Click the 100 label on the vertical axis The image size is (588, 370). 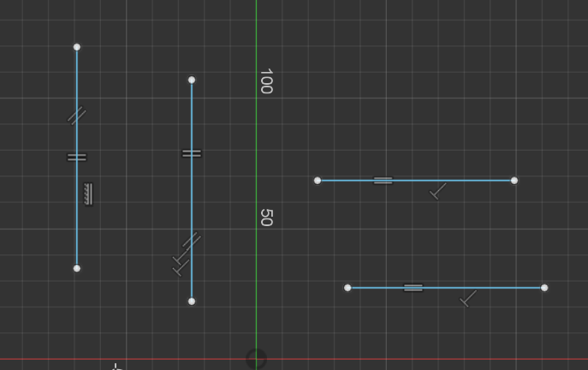coord(265,81)
